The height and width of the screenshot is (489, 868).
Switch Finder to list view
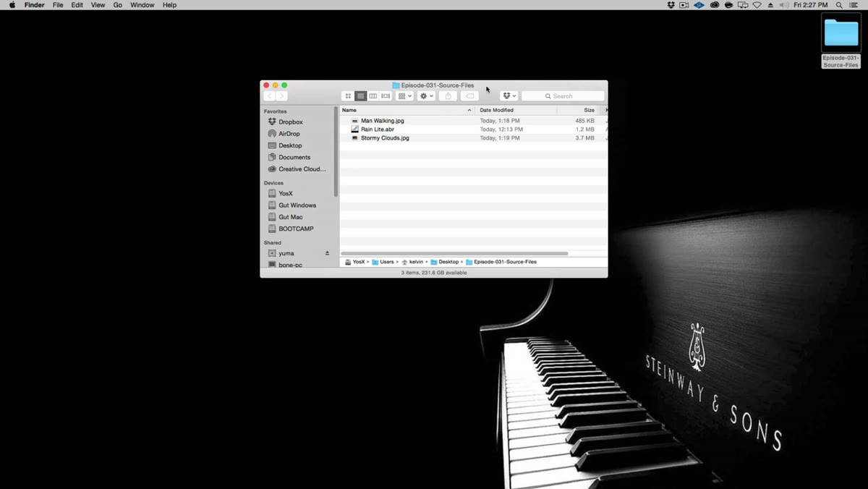pos(360,96)
